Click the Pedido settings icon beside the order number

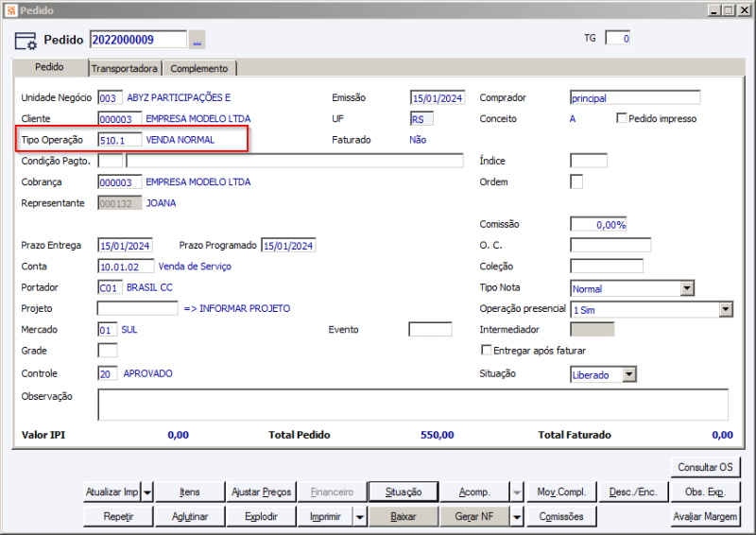click(x=26, y=41)
